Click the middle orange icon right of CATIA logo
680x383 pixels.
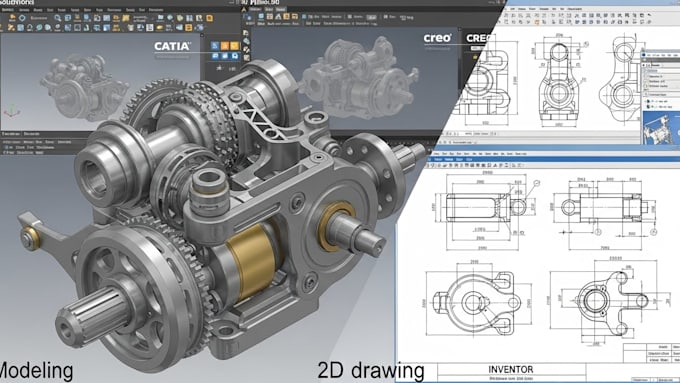coord(225,46)
